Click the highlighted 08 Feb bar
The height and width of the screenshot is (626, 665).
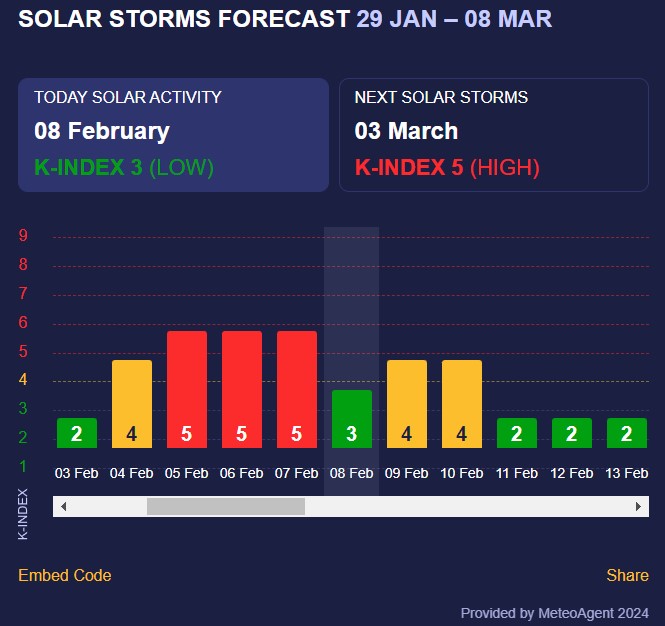[x=352, y=419]
